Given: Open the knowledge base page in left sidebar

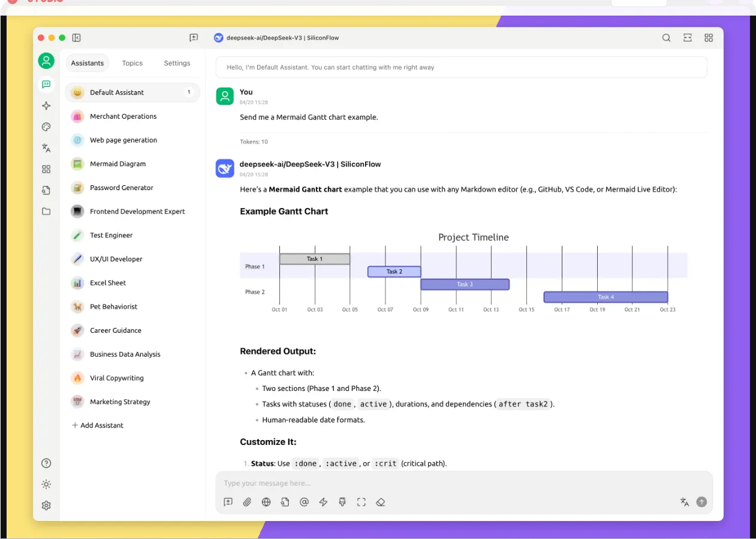Looking at the screenshot, I should pos(46,190).
